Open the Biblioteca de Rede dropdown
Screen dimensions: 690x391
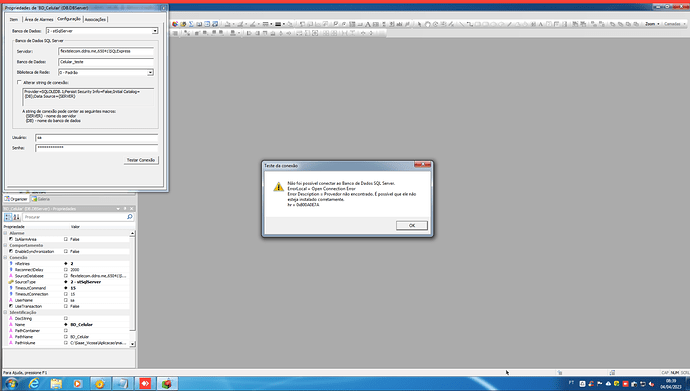150,73
